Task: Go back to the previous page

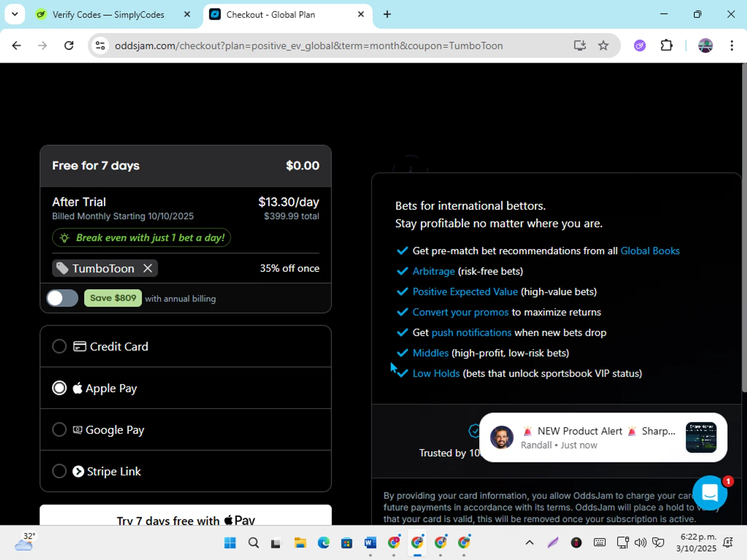Action: point(16,46)
